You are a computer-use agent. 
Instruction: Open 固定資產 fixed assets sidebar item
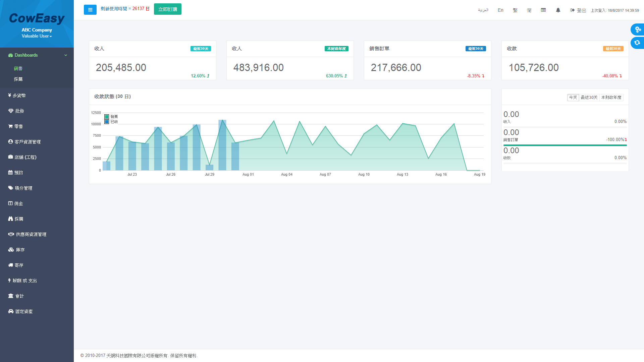pyautogui.click(x=23, y=311)
